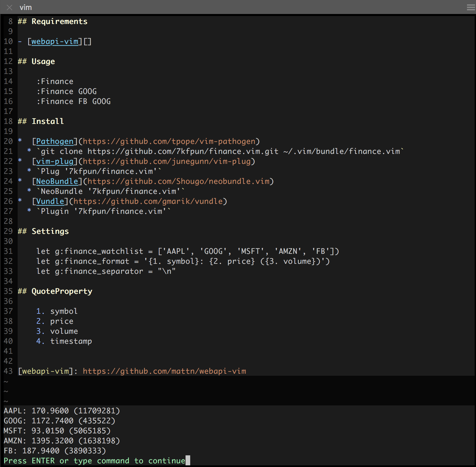Click the GOOG quote output line

59,421
